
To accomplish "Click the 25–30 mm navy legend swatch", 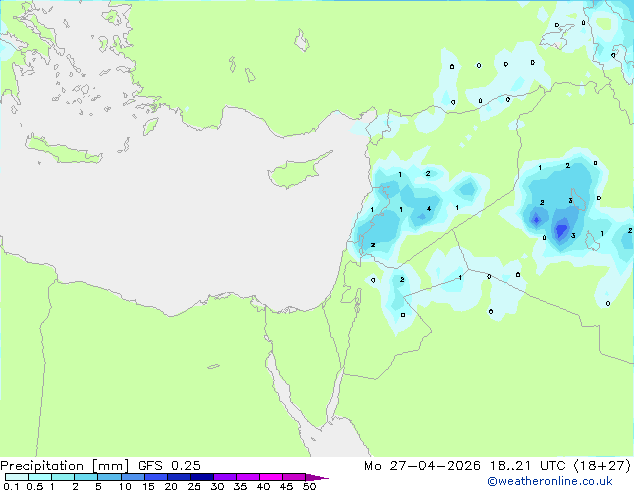I will point(202,477).
